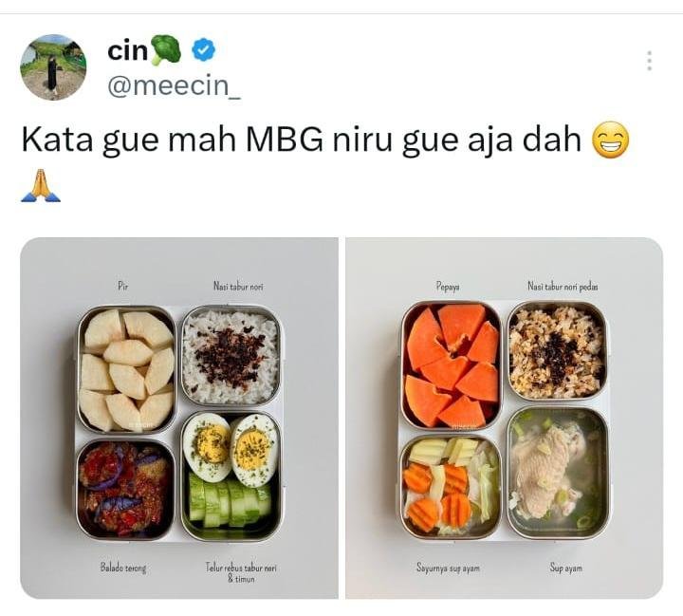Click the blue verified badge
Viewport: 683px width, 616px height.
point(204,49)
